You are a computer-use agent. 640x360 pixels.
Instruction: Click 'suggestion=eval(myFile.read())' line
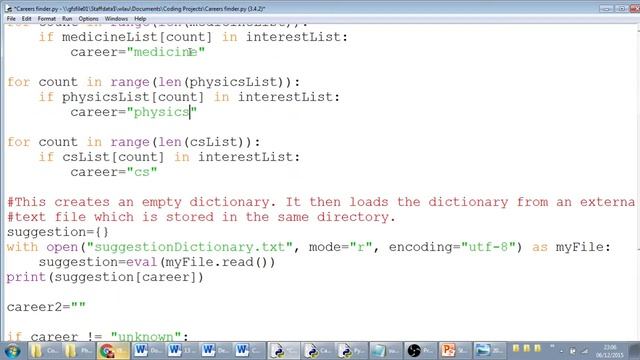157,262
